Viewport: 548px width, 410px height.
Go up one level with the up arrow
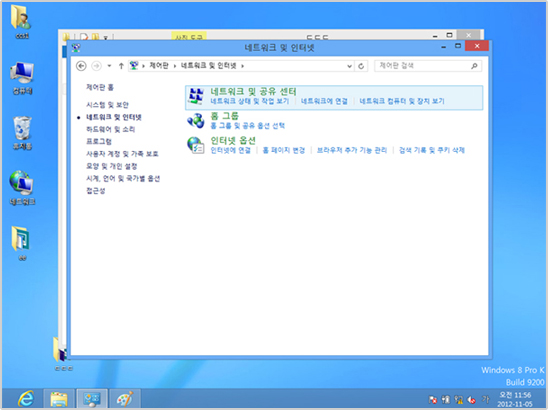pyautogui.click(x=121, y=66)
